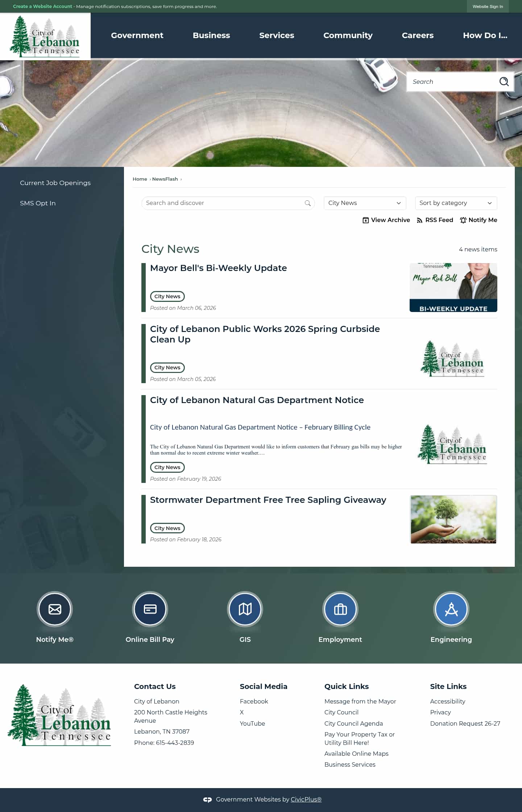Open Accessibility site link
This screenshot has height=812, width=522.
coord(447,701)
